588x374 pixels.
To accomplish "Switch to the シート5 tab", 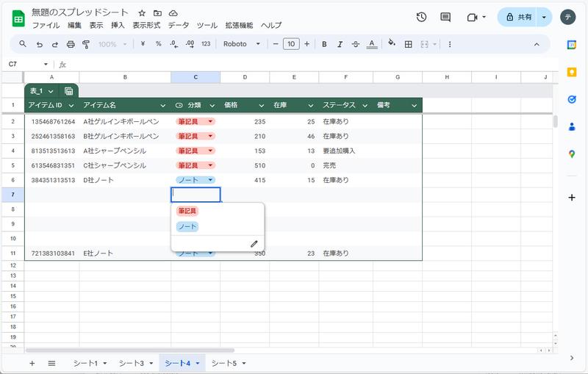I will click(229, 363).
